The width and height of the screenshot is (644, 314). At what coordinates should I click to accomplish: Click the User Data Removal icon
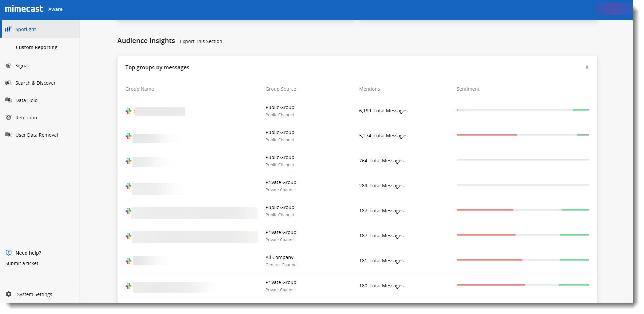pyautogui.click(x=8, y=135)
